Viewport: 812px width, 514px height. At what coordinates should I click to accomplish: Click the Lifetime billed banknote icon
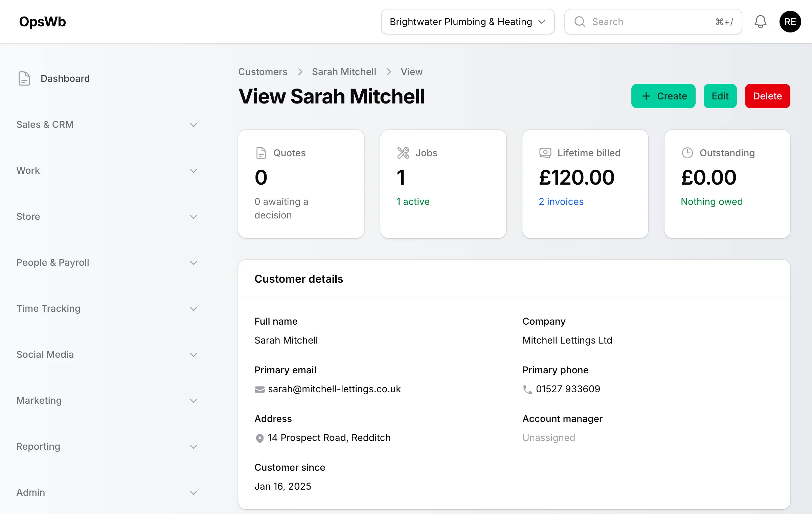[x=545, y=153]
